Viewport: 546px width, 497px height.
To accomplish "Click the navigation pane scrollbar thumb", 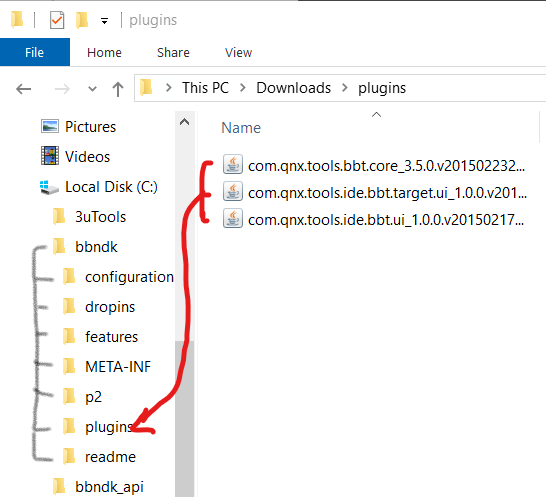I will pos(185,419).
